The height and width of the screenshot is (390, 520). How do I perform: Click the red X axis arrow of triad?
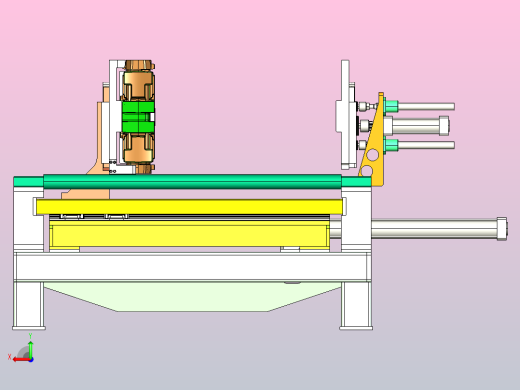21,360
